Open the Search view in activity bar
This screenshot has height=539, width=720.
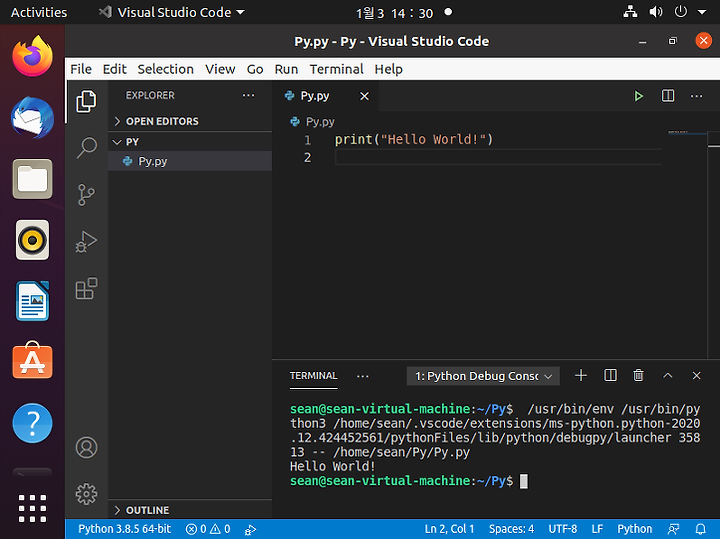[86, 148]
